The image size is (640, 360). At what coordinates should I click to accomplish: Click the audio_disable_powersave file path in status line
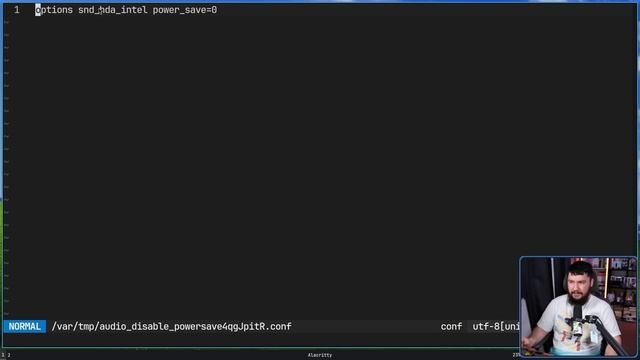pyautogui.click(x=171, y=327)
